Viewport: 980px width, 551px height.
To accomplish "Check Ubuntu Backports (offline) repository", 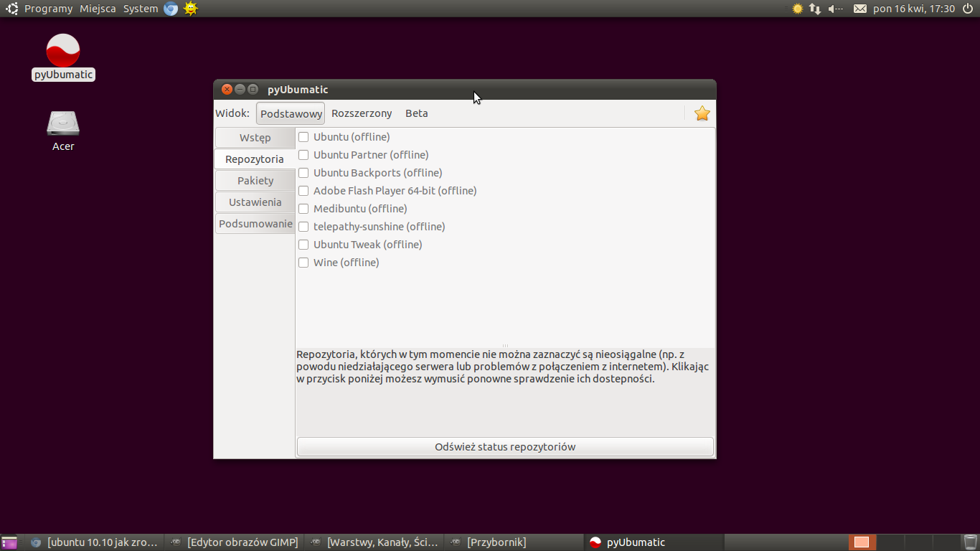I will pos(303,173).
